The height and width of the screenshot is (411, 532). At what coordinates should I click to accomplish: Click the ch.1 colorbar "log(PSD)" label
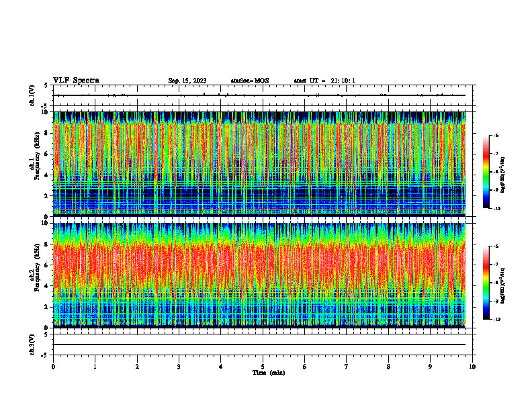click(x=503, y=175)
